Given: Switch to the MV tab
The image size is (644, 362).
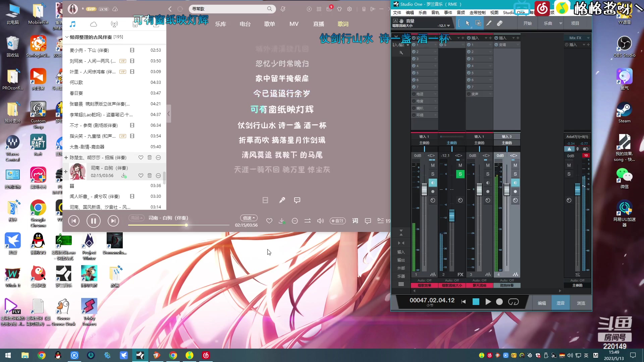Looking at the screenshot, I should tap(294, 24).
